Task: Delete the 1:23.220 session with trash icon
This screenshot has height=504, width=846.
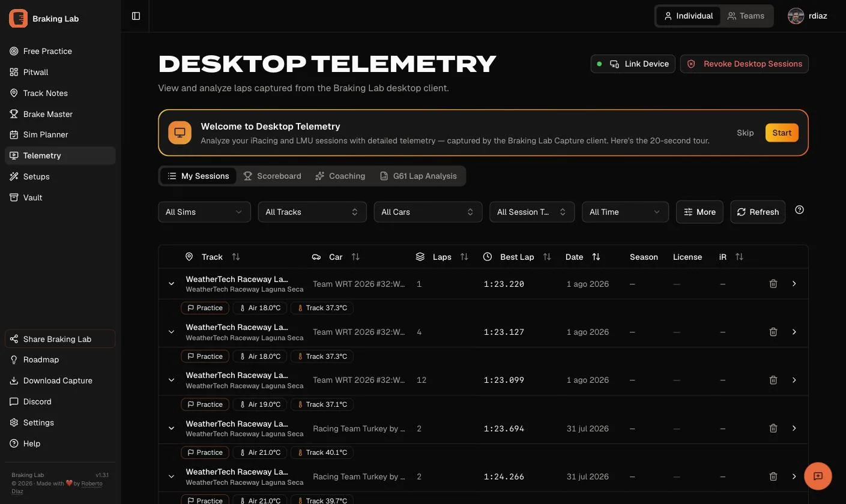Action: pos(773,284)
